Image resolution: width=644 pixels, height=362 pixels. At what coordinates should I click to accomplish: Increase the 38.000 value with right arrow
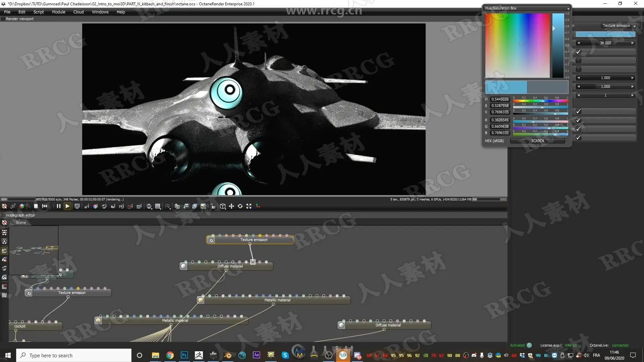click(633, 43)
